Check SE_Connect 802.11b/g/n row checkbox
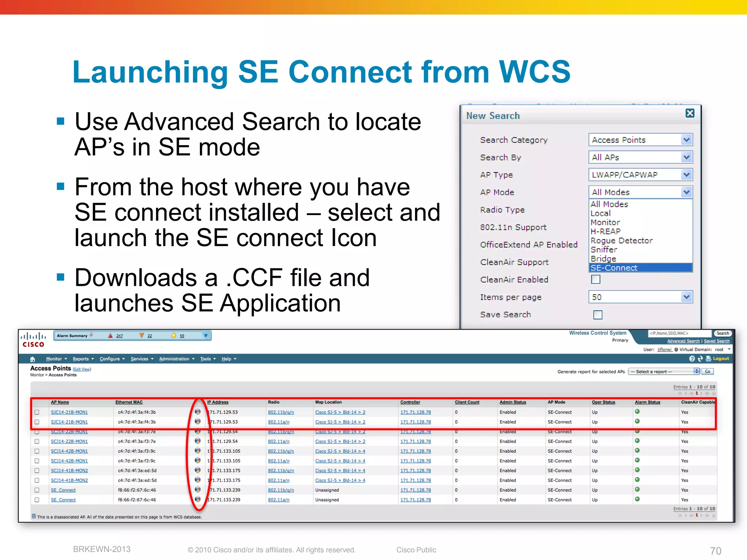 (x=37, y=490)
